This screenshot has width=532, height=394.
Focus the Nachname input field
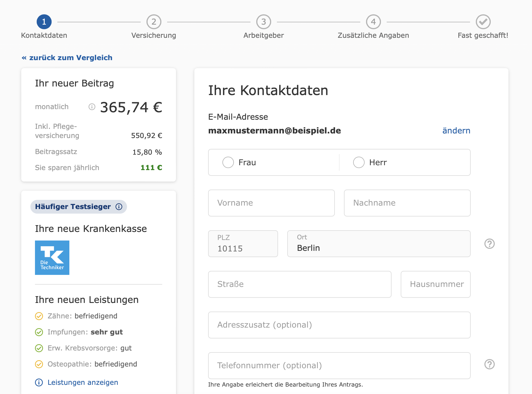pyautogui.click(x=407, y=203)
